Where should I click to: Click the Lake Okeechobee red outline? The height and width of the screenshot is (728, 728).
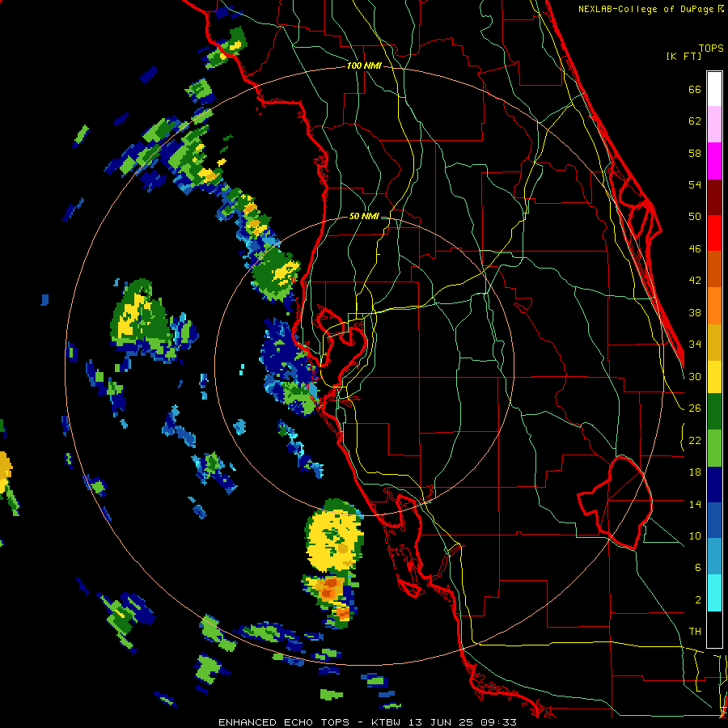tap(616, 503)
